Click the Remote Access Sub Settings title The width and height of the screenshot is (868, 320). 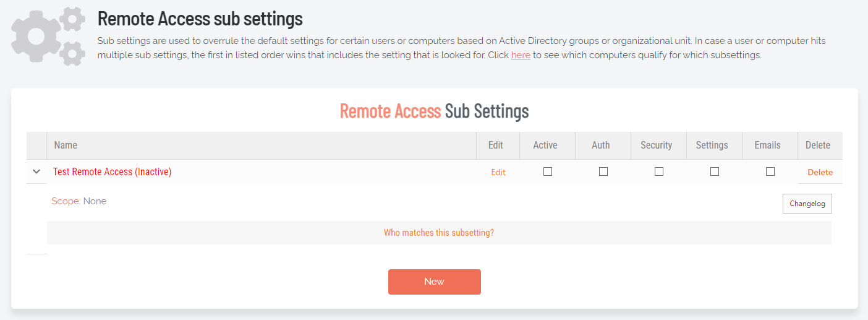tap(435, 111)
